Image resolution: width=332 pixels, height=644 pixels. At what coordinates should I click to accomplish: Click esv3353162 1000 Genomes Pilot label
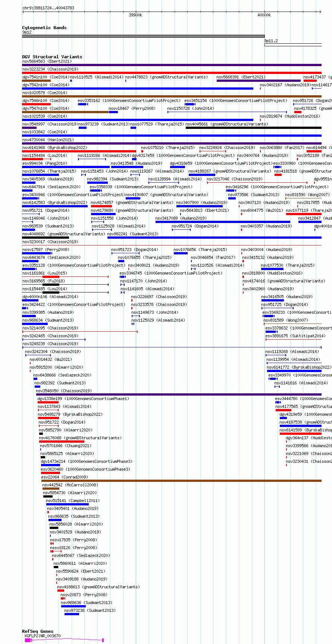coord(129,100)
